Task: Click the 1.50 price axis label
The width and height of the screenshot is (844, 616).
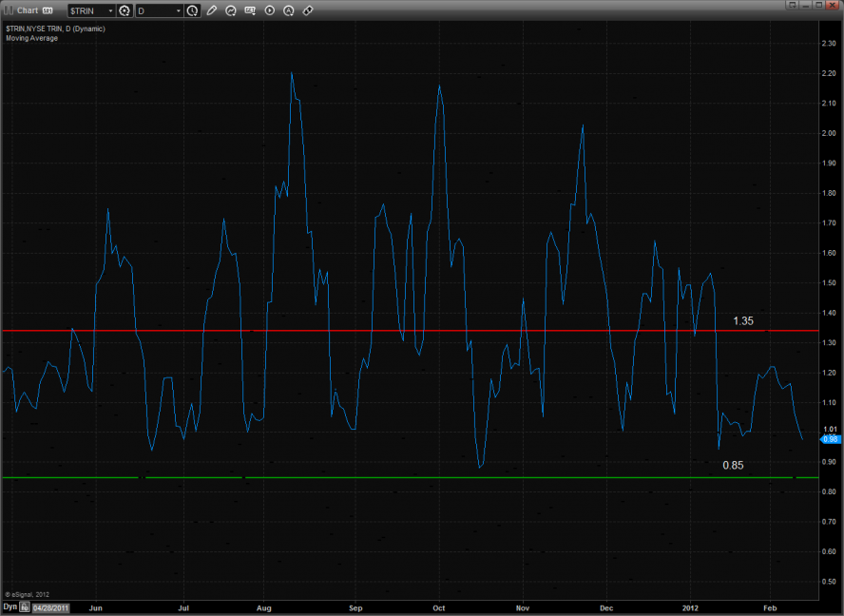Action: (829, 282)
